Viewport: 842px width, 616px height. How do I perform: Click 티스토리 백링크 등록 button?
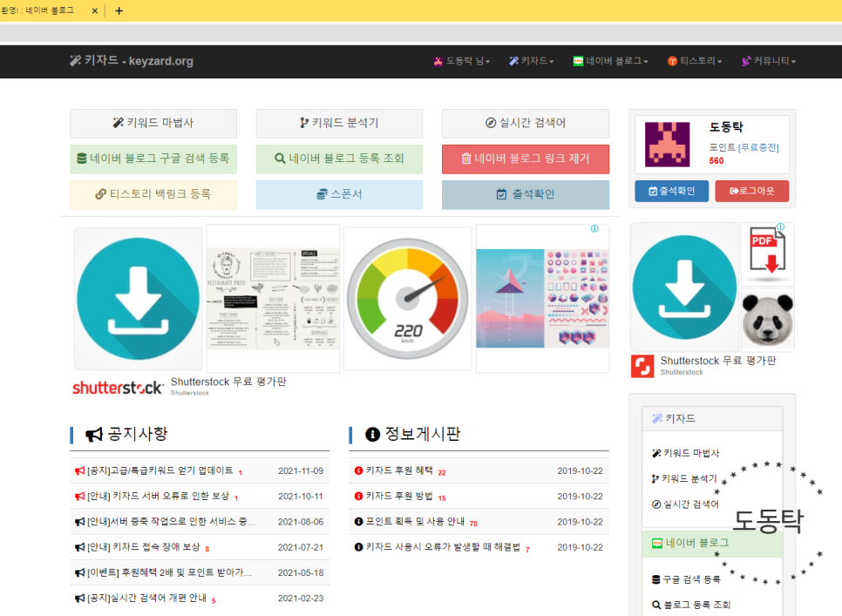(153, 194)
